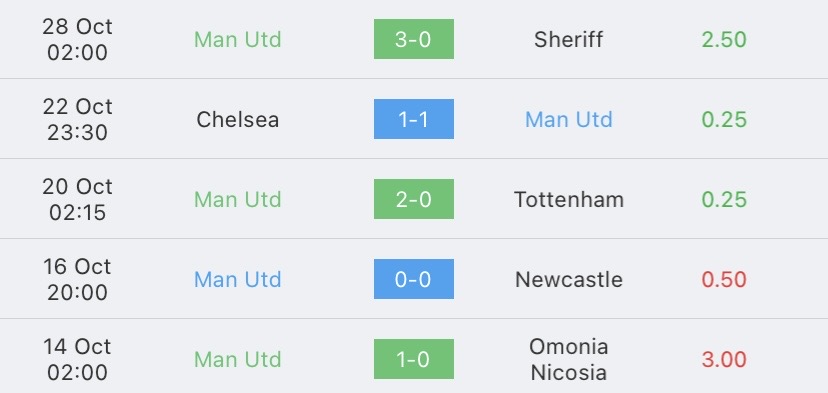Select the 28 Oct 02:00 date
Screen dimensions: 828x393
click(78, 39)
